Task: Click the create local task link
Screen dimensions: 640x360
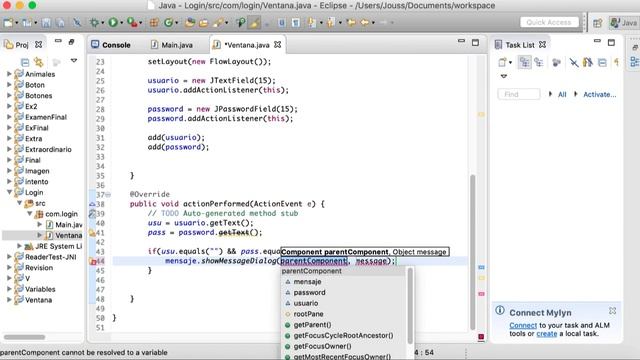Action: (547, 333)
